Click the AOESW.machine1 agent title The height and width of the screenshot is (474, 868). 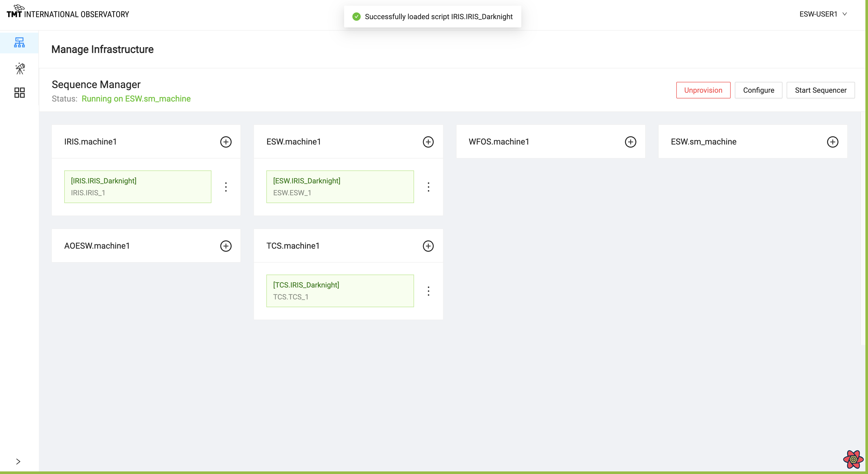coord(97,246)
